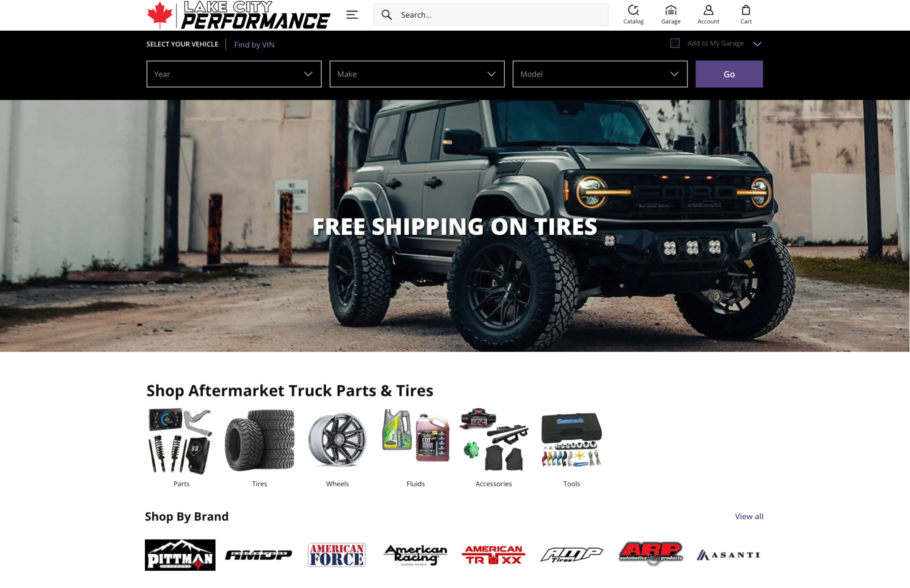Select the Select Your Vehicle tab
The width and height of the screenshot is (910, 588).
pyautogui.click(x=183, y=44)
